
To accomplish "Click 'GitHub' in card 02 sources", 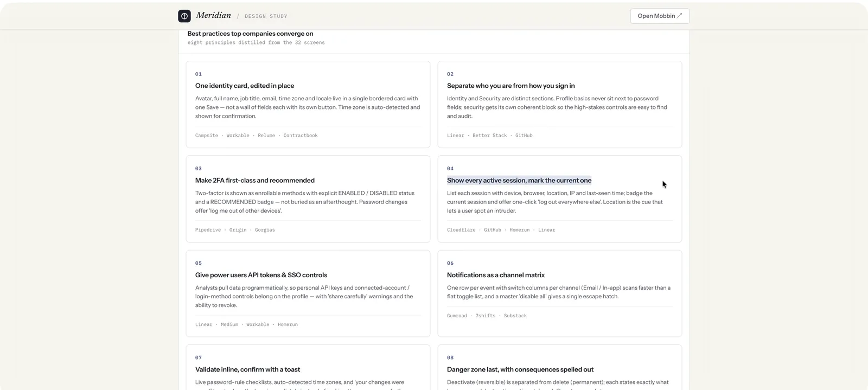I will coord(524,135).
